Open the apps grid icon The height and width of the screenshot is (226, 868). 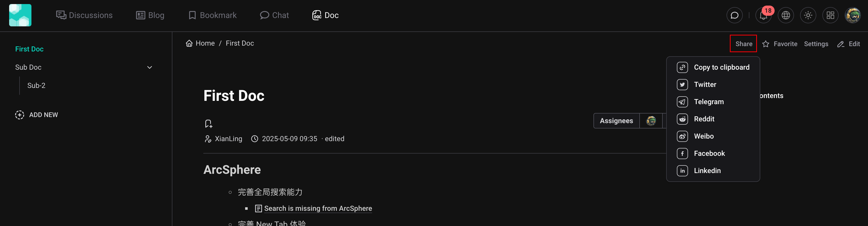pos(830,15)
